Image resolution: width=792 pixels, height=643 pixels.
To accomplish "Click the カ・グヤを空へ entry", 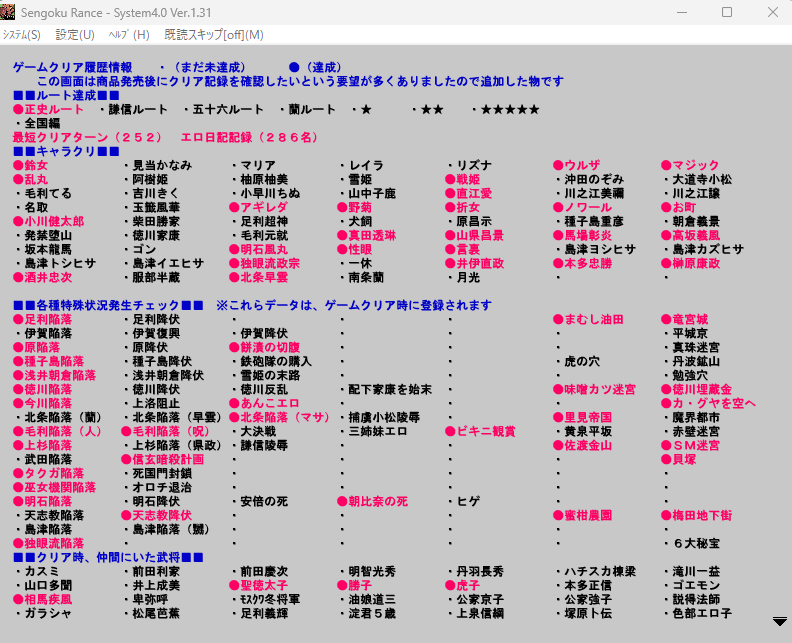I will [709, 404].
